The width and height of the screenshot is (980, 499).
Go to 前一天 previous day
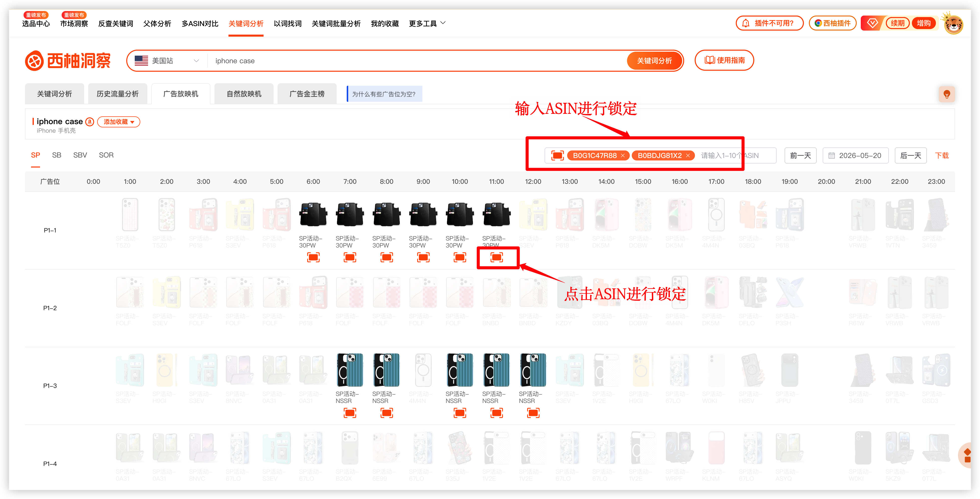[800, 155]
